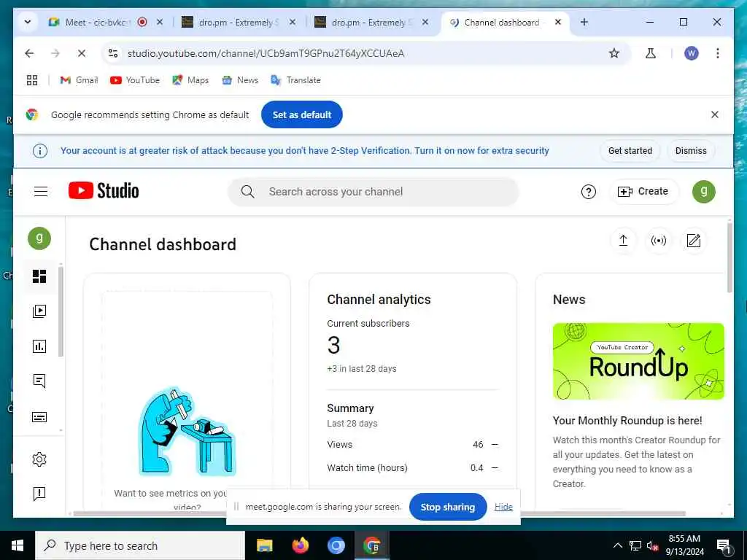Open File Explorer from the taskbar
The image size is (747, 560).
pos(264,545)
